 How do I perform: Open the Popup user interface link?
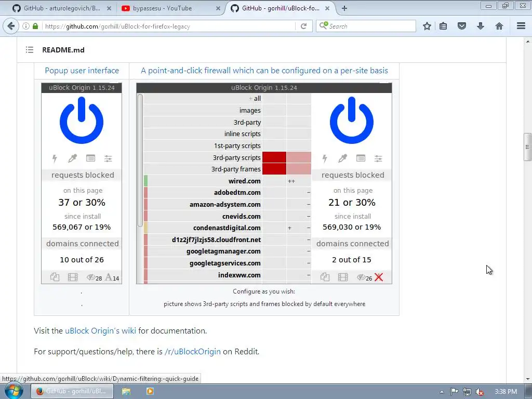(82, 71)
